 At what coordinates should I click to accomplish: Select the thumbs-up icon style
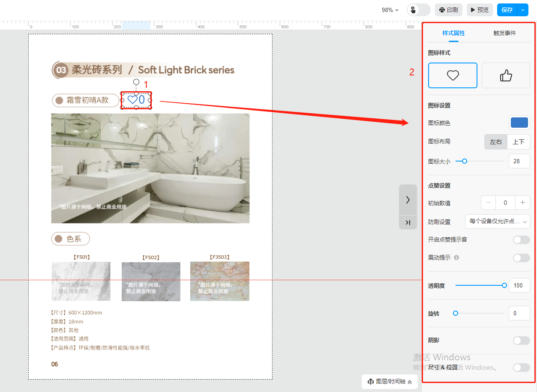coord(506,75)
